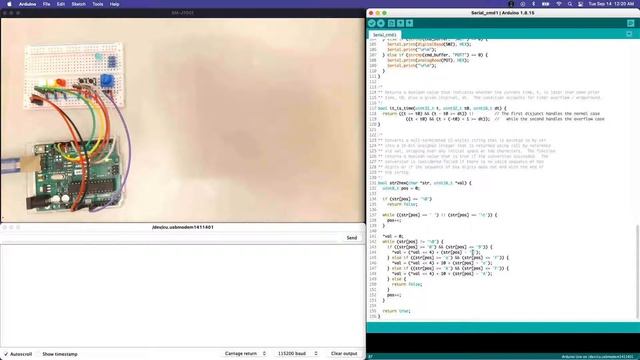
Task: Open the Edit menu
Action: click(x=61, y=4)
